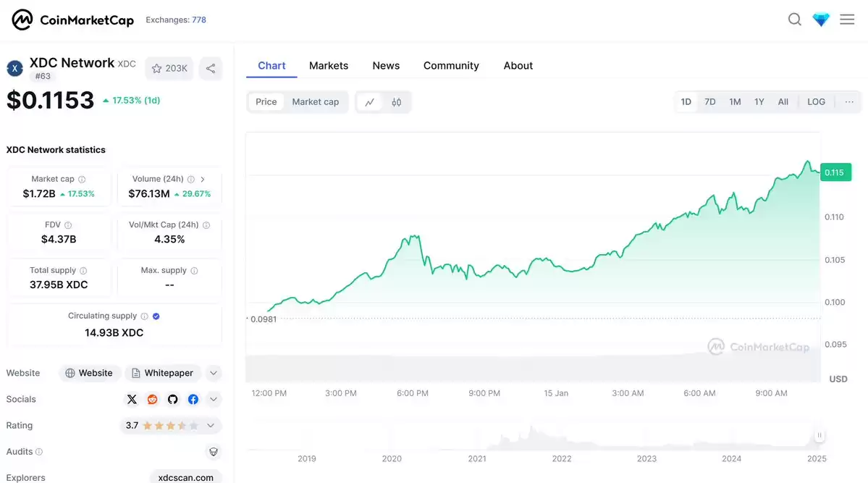Open the Reddit social link
The width and height of the screenshot is (868, 483).
[152, 399]
